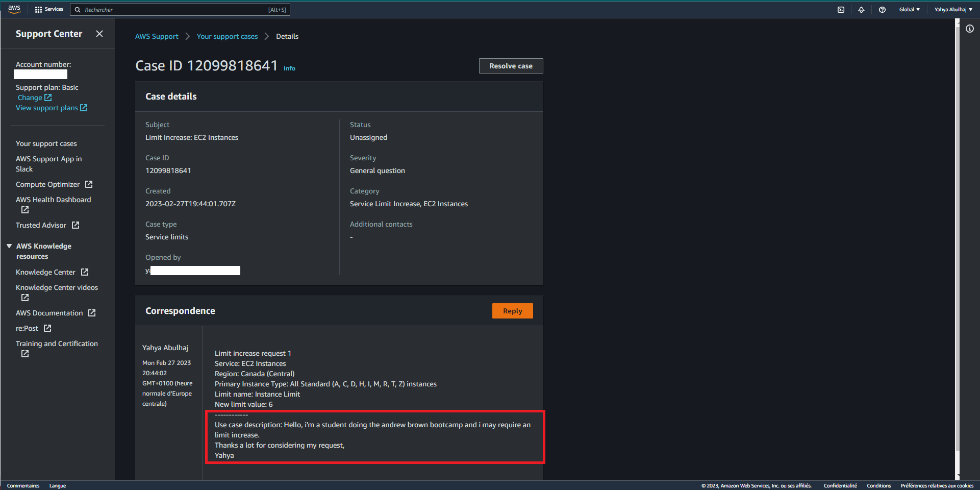This screenshot has width=980, height=490.
Task: Click the Training and Certification external-link icon
Action: pyautogui.click(x=25, y=354)
